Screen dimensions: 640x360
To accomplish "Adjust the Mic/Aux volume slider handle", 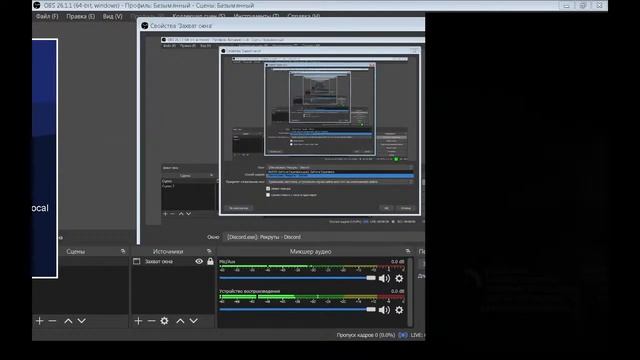I will click(x=371, y=278).
